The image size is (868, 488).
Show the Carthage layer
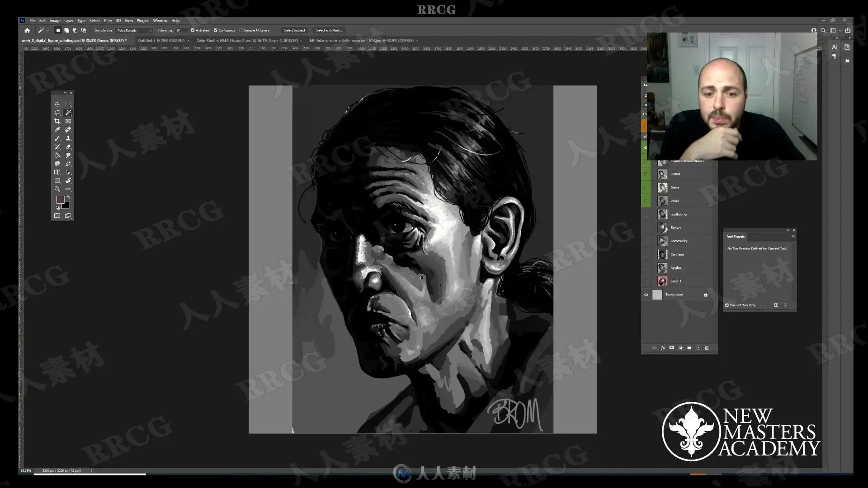point(646,254)
